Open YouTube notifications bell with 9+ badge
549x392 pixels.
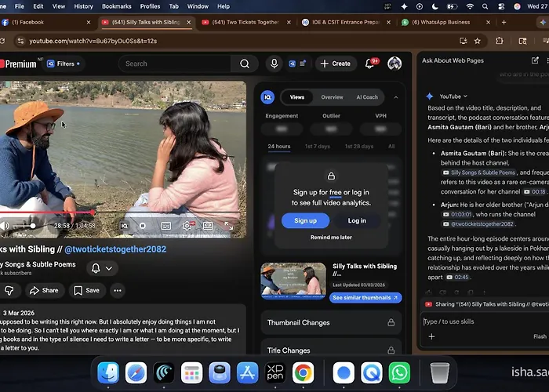371,63
